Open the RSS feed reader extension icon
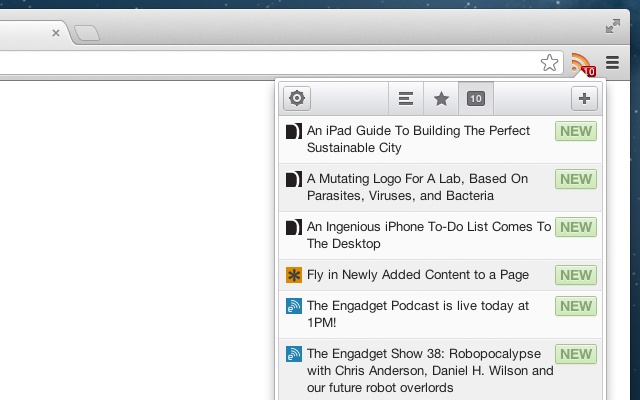This screenshot has width=640, height=400. [583, 64]
